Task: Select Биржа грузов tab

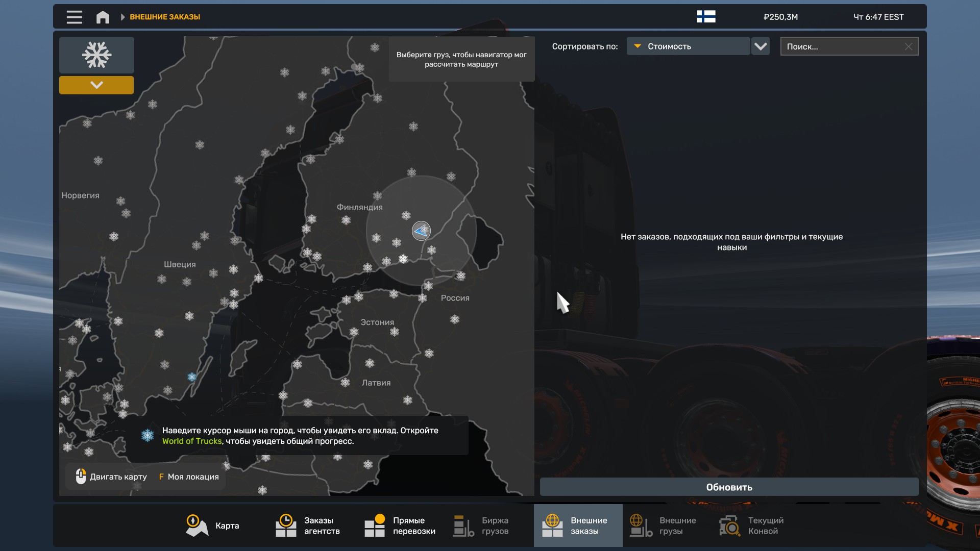Action: pyautogui.click(x=481, y=525)
